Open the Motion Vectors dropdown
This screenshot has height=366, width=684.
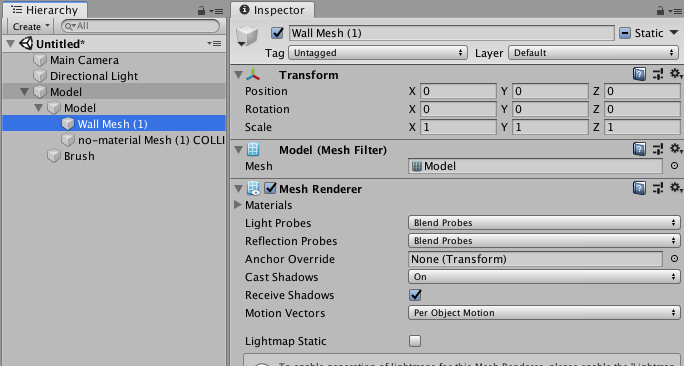click(x=544, y=313)
